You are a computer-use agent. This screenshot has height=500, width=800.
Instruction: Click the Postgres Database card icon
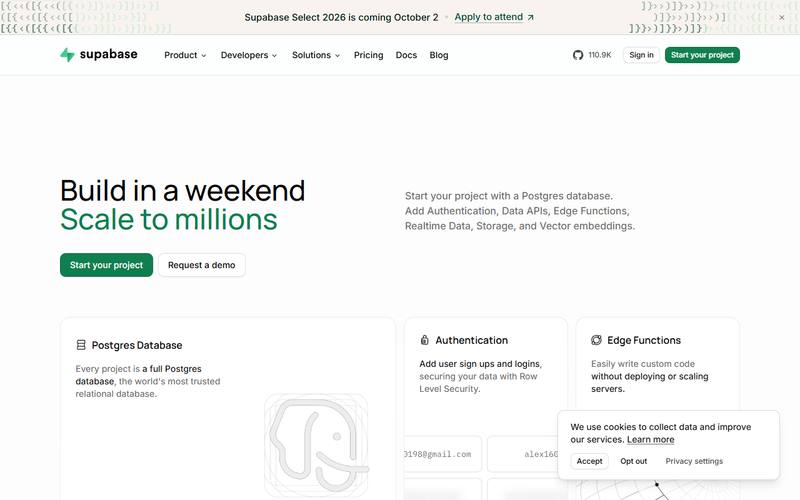click(x=81, y=345)
